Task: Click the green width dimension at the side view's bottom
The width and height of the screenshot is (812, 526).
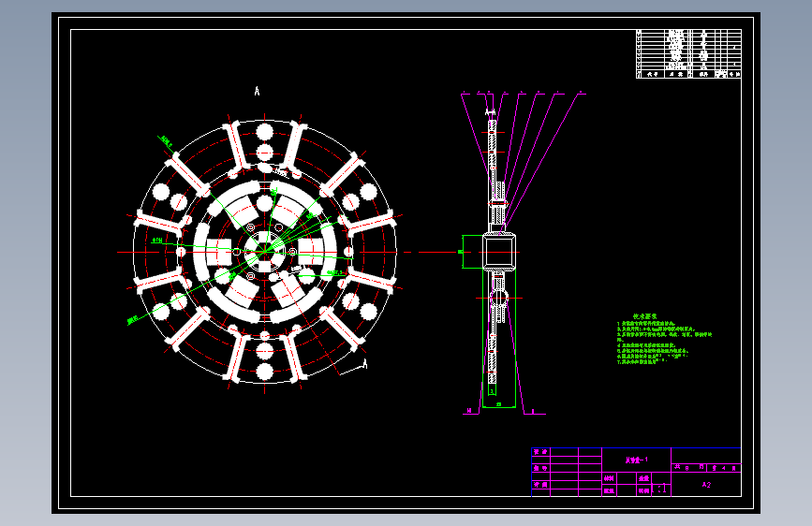Action: 498,404
